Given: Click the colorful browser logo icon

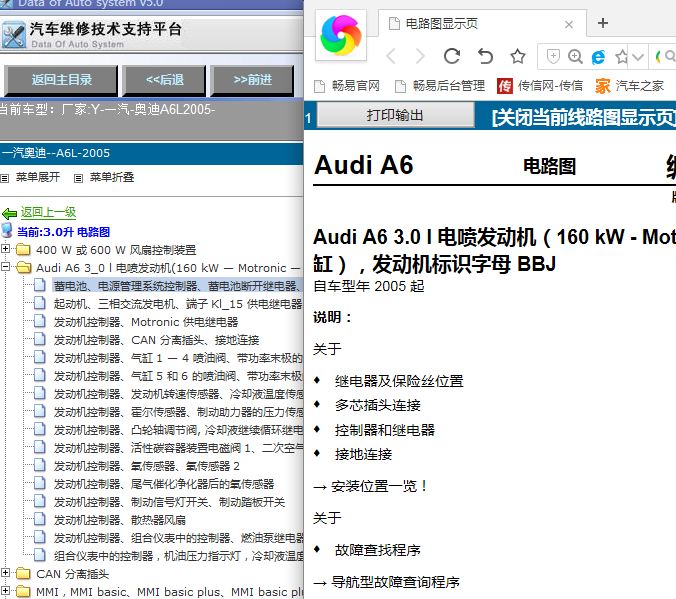Looking at the screenshot, I should 341,35.
